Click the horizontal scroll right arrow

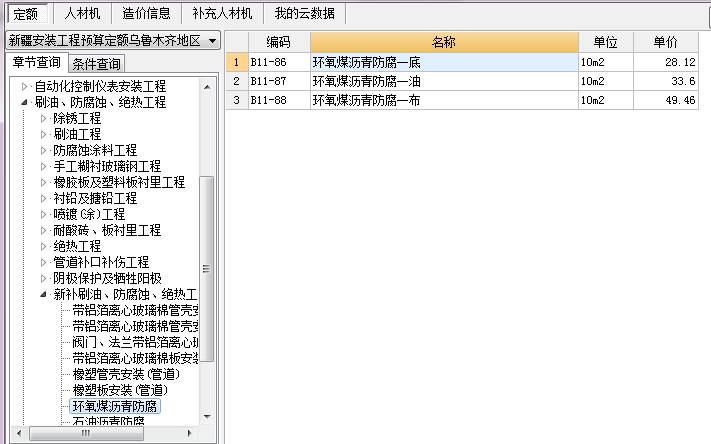190,433
